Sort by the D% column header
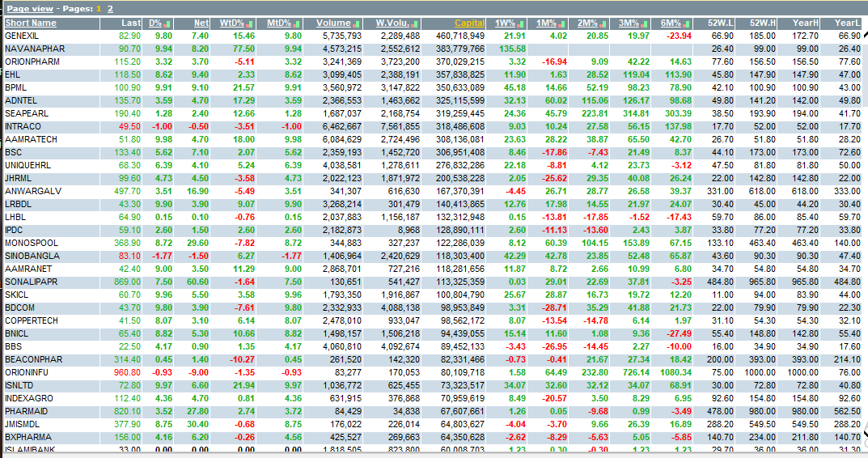 (x=155, y=23)
